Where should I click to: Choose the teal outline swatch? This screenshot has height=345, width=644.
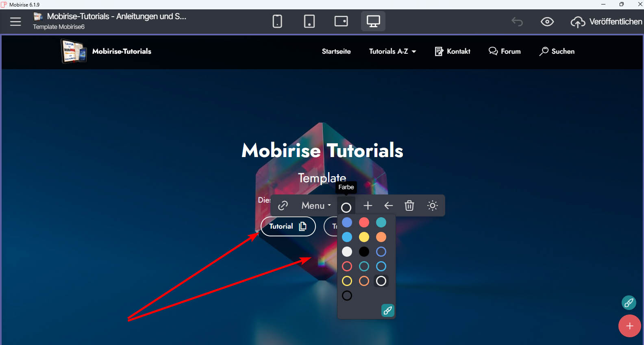coord(364,266)
